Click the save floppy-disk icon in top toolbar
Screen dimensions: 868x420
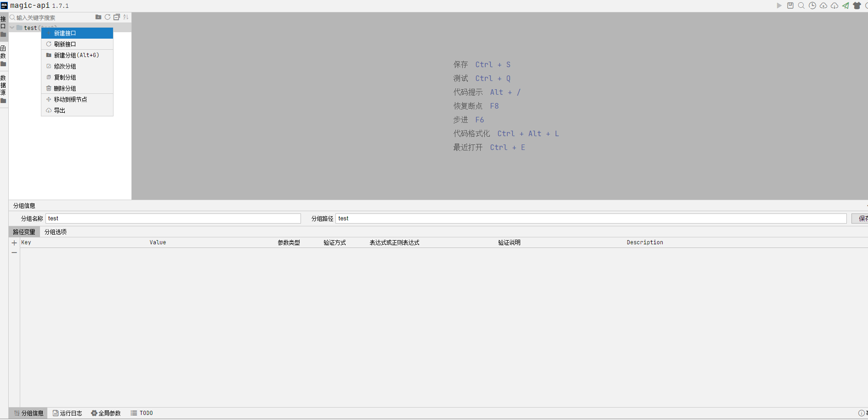point(790,6)
